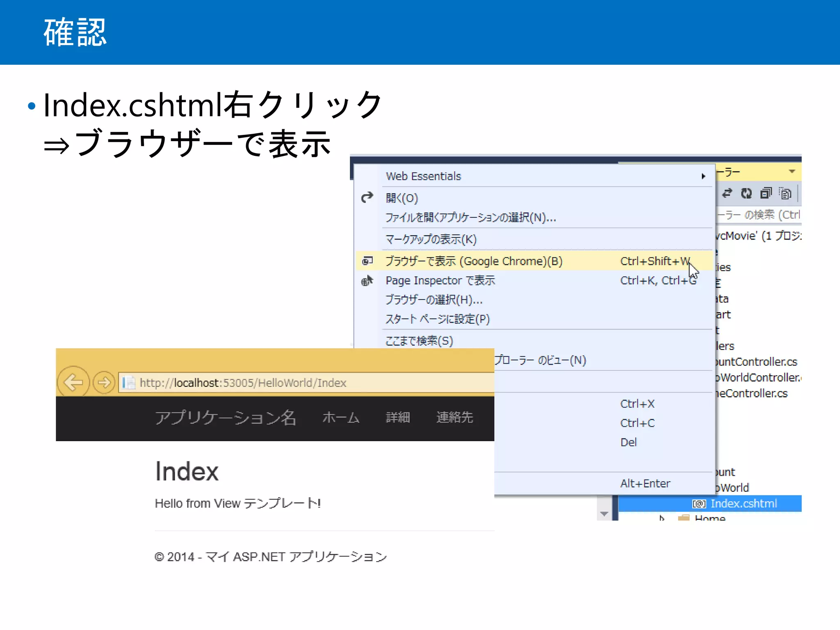Click the curved arrow icon beside 開く(O)
This screenshot has width=840, height=630.
367,198
